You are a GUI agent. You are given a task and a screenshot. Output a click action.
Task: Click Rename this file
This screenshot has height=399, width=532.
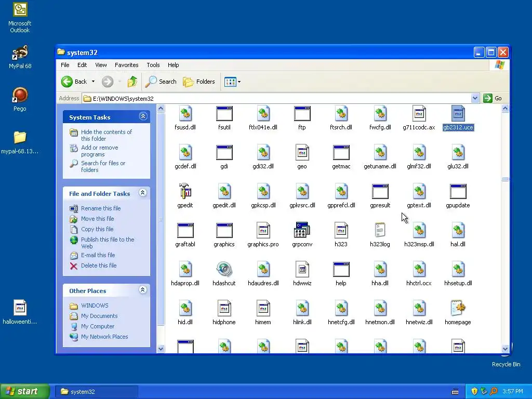pos(101,208)
